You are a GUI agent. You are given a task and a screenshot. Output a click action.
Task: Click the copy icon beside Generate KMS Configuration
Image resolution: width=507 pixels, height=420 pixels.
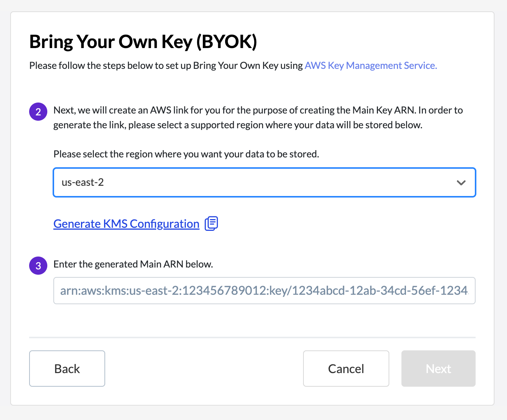pos(212,223)
